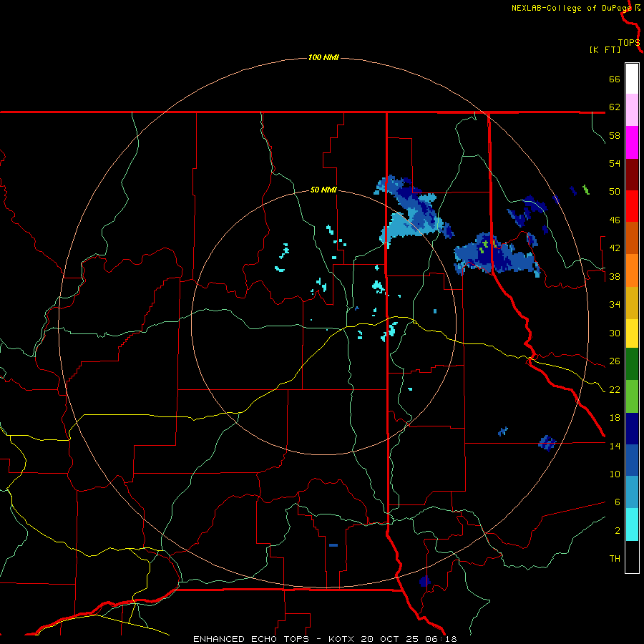The height and width of the screenshot is (644, 644).
Task: Select the light green legend segment
Action: [632, 396]
